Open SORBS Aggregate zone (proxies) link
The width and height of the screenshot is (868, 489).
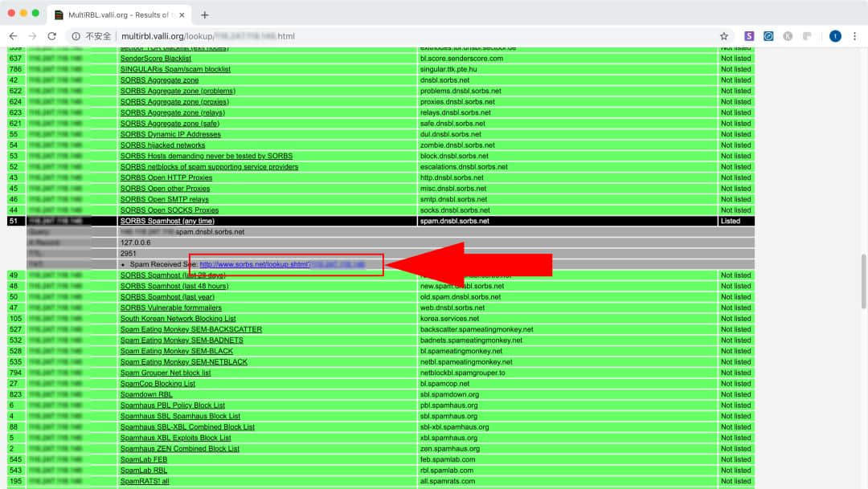click(174, 102)
